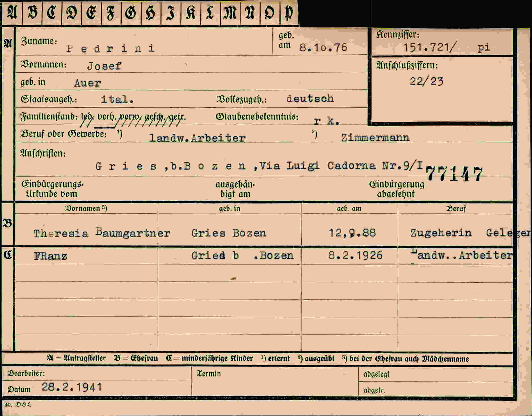Select the index tab letter C
The width and height of the screenshot is (532, 416).
click(52, 13)
